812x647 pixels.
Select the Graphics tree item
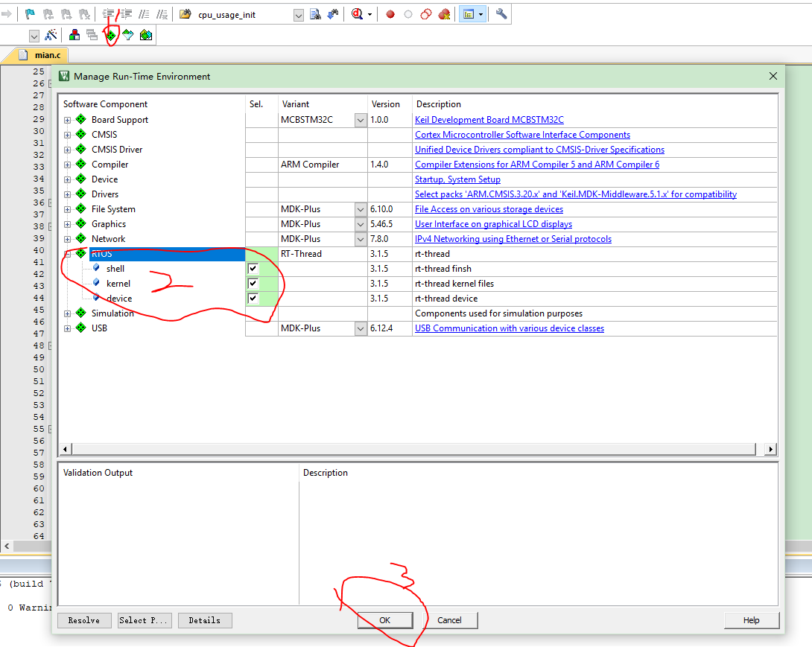(109, 224)
